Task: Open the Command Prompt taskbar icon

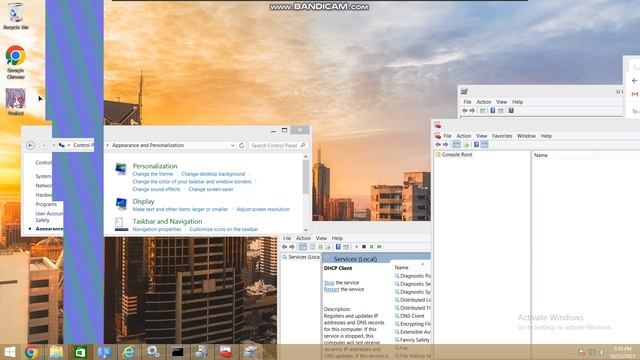Action: tap(177, 352)
